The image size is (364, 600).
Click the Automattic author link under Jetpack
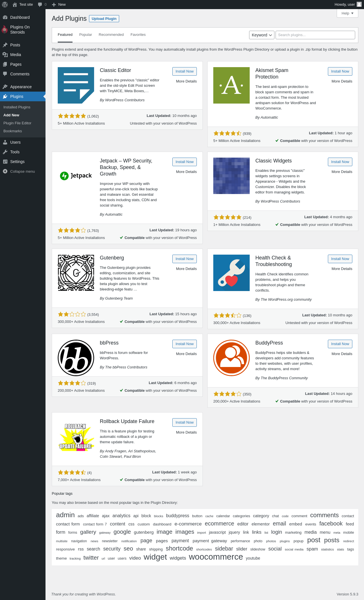click(114, 215)
